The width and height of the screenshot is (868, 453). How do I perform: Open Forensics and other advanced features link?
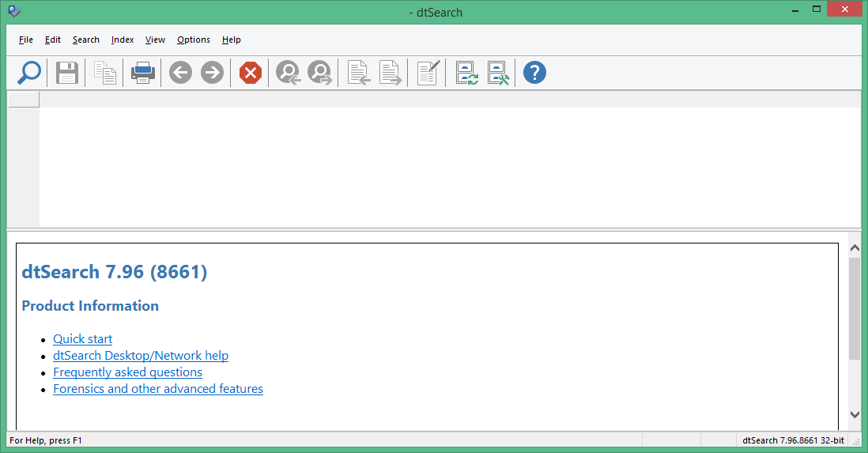coord(158,389)
